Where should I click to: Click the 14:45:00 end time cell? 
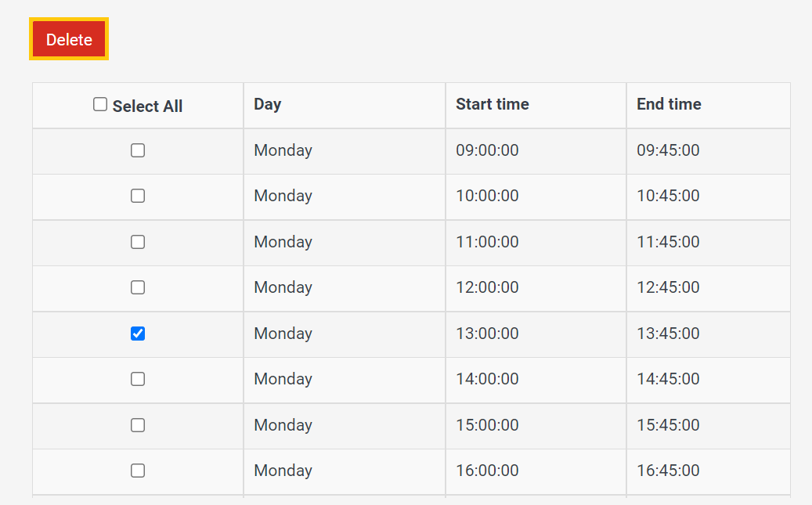click(668, 379)
